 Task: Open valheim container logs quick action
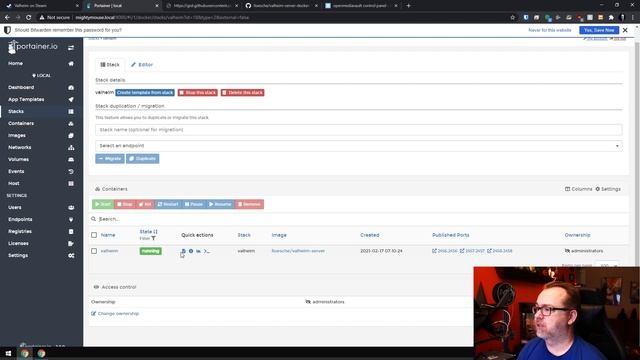[x=183, y=251]
